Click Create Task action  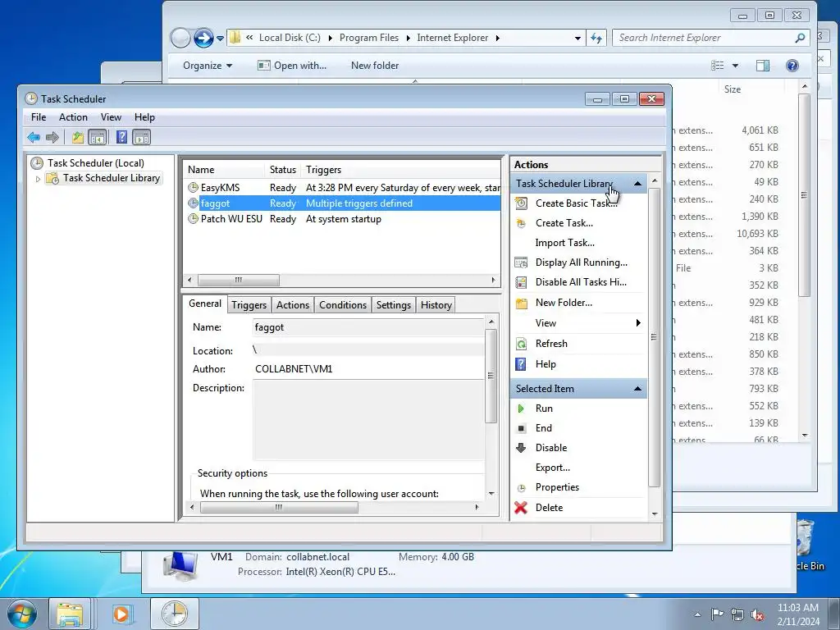[564, 223]
